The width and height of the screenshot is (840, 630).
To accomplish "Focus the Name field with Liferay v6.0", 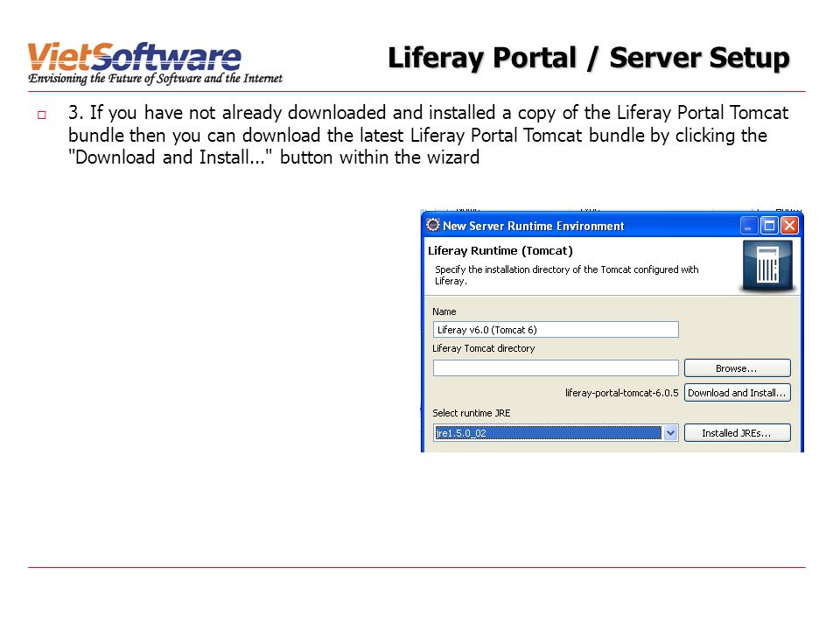I will click(x=556, y=330).
